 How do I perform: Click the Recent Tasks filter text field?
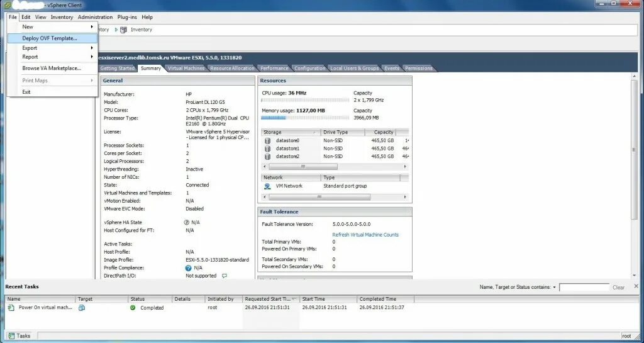click(x=584, y=288)
